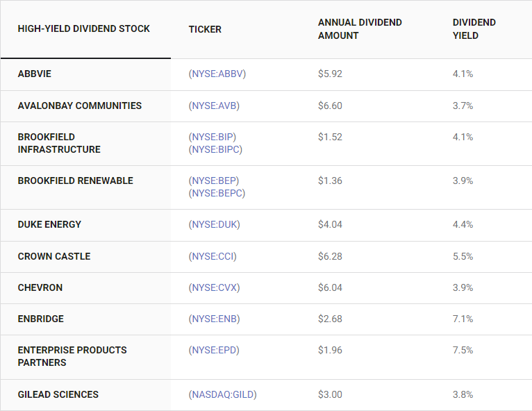The width and height of the screenshot is (532, 411).
Task: Click the NYSE:AVB ticker link
Action: click(216, 106)
